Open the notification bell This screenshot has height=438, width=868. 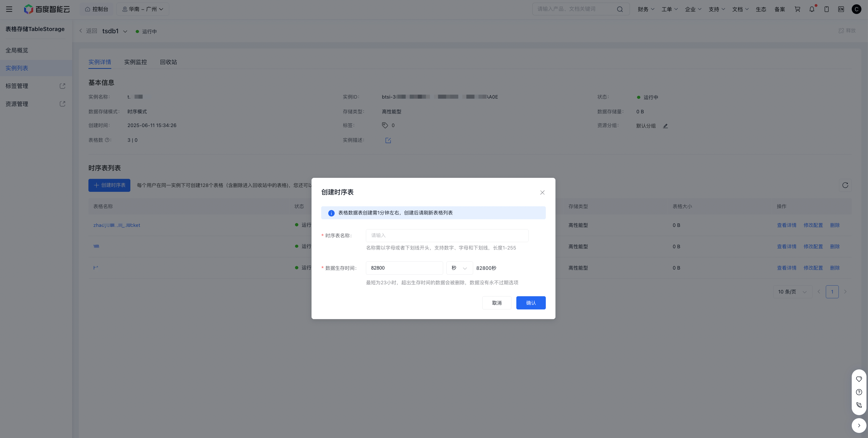[x=812, y=9]
